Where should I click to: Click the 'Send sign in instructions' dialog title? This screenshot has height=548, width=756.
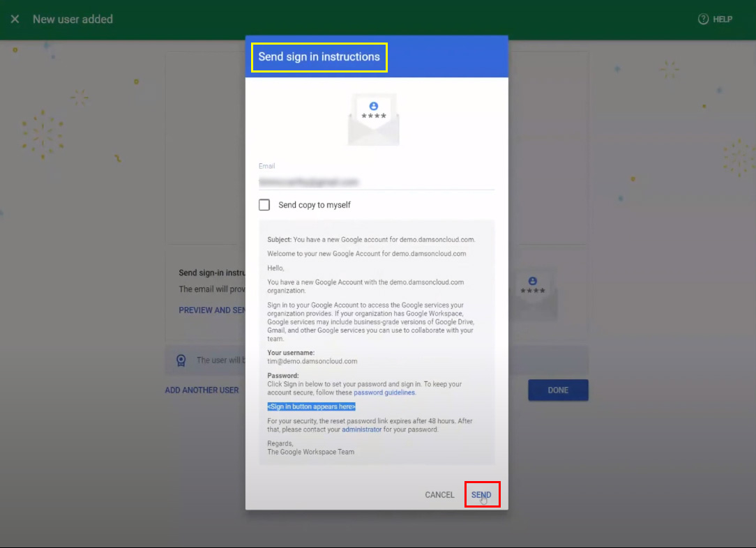319,57
